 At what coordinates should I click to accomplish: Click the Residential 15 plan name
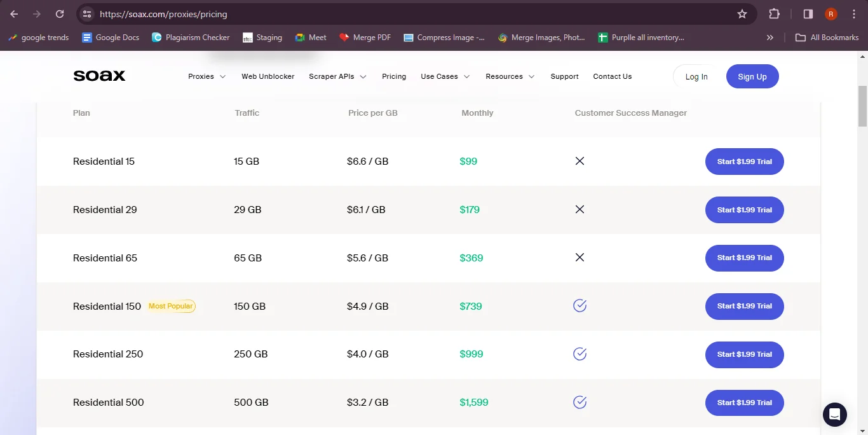pos(104,162)
